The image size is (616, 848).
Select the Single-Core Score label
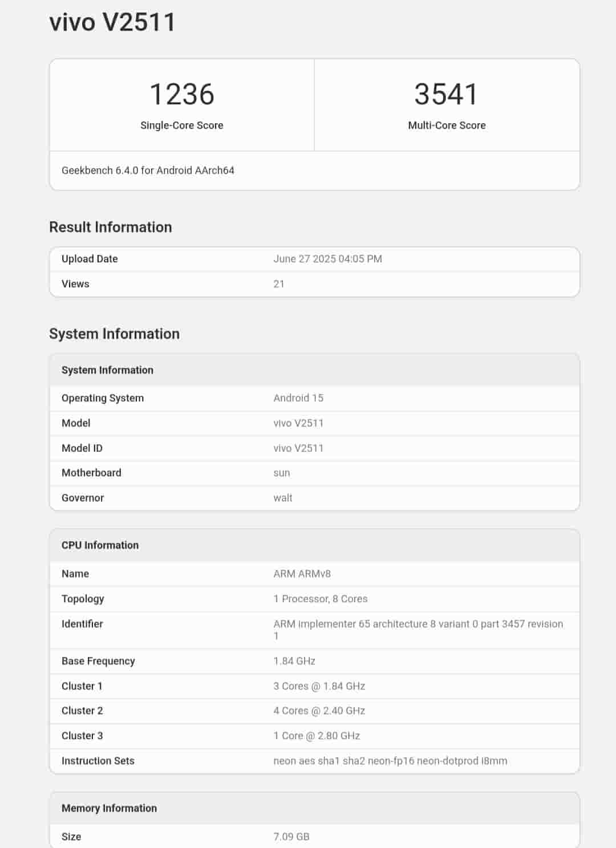(181, 125)
